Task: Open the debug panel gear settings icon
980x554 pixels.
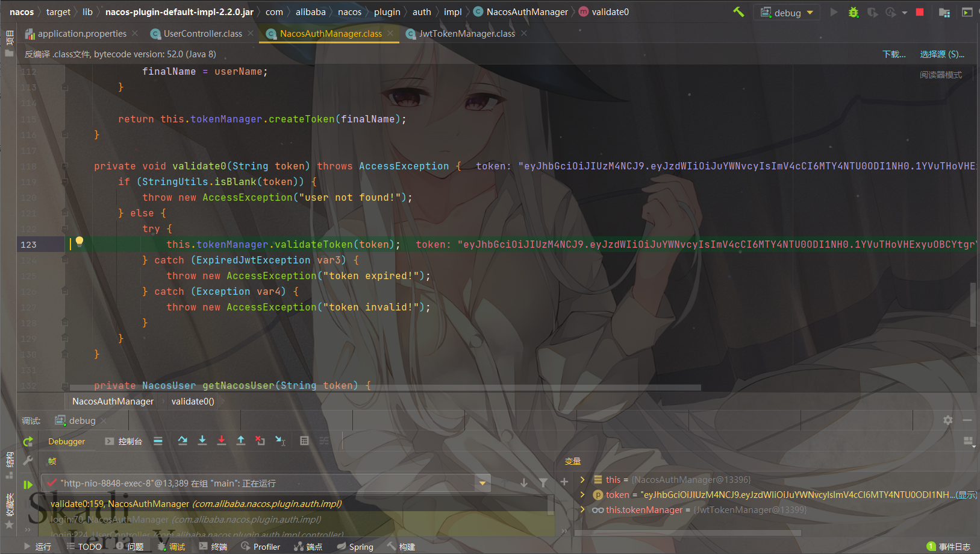Action: (x=948, y=420)
